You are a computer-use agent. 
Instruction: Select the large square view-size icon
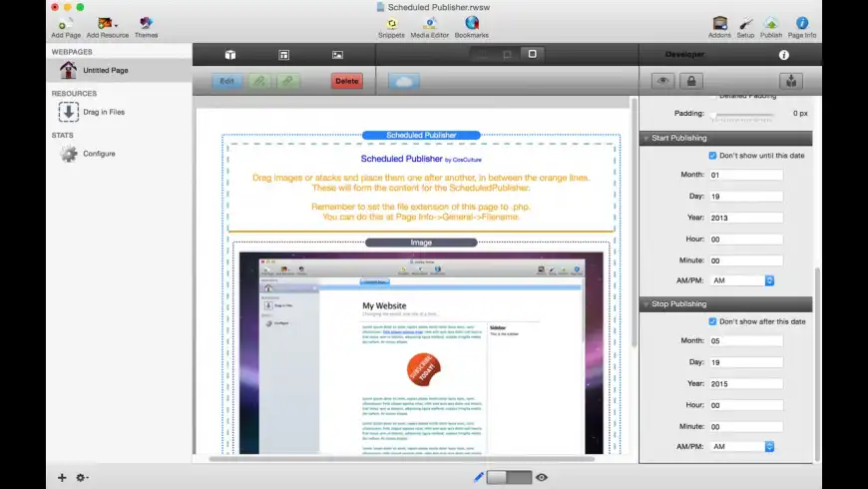532,54
